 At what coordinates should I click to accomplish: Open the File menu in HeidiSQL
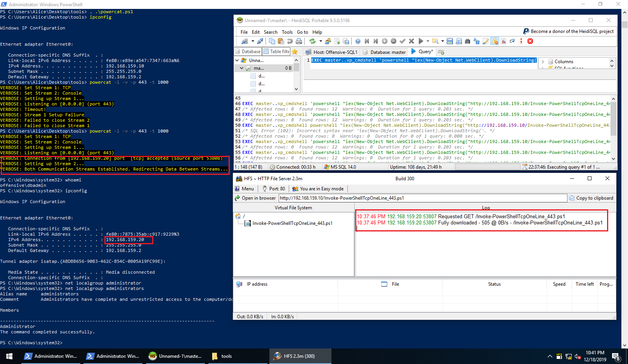pos(244,32)
